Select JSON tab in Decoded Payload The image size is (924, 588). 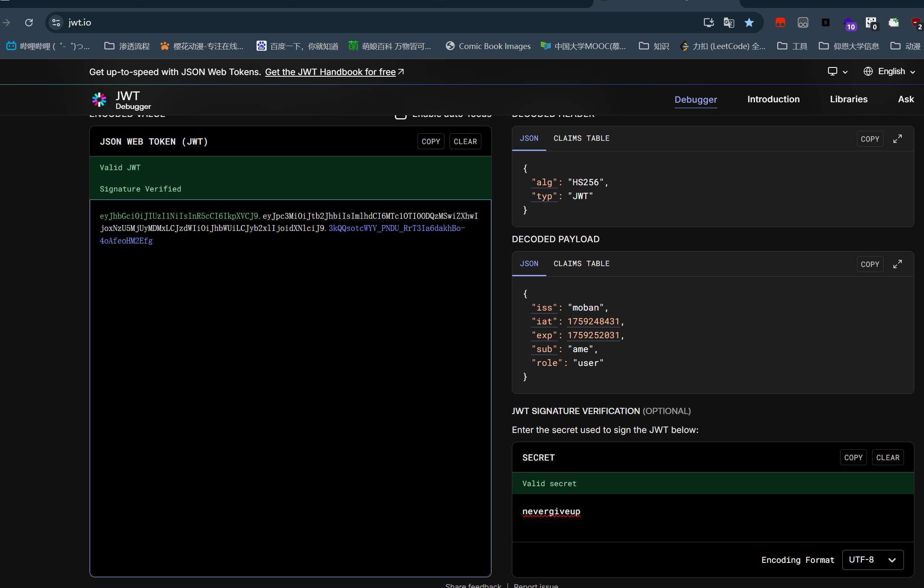coord(529,264)
